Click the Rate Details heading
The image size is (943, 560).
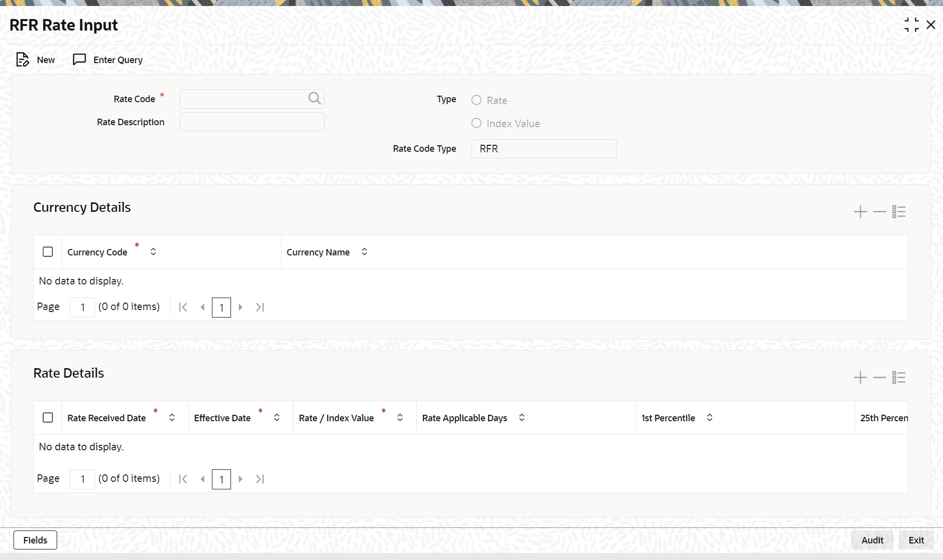69,373
